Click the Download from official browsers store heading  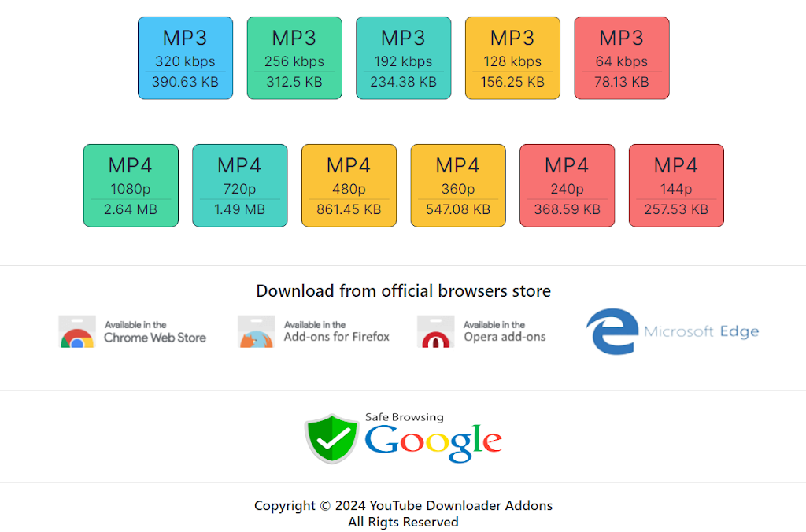[x=404, y=291]
